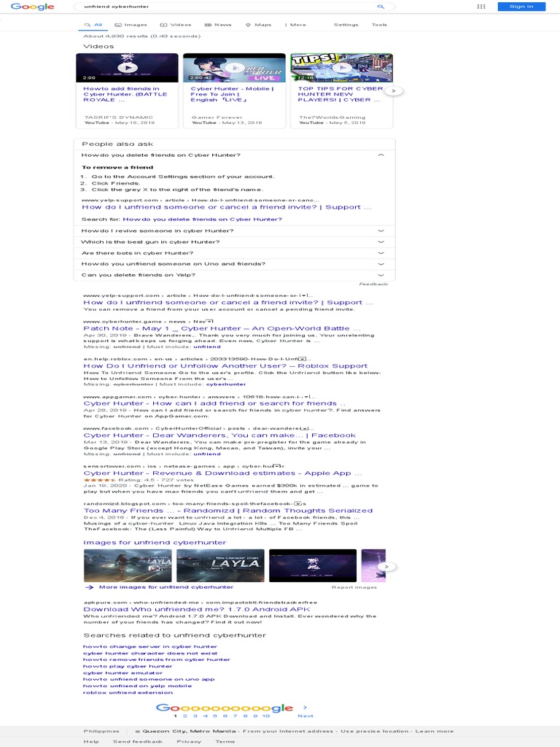
Task: Click the Next results page link
Action: click(x=306, y=716)
